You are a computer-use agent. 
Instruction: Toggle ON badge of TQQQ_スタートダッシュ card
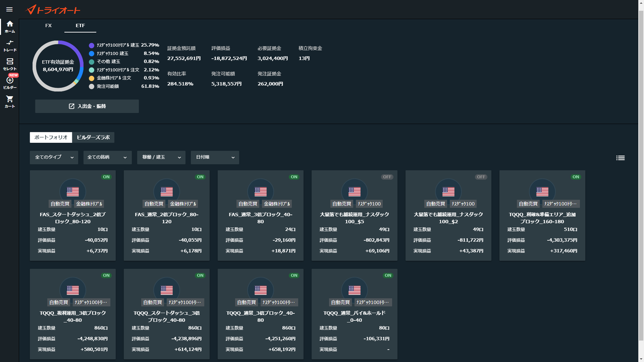(x=200, y=276)
